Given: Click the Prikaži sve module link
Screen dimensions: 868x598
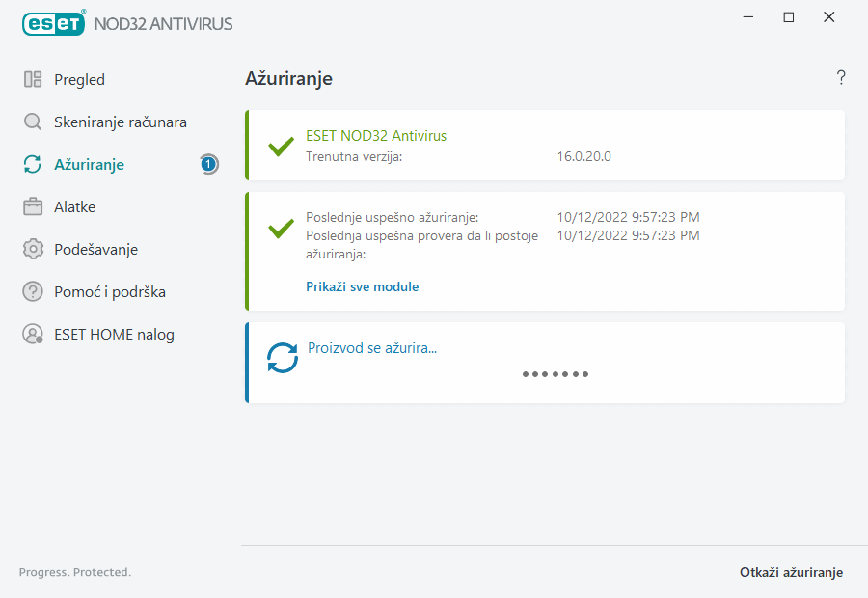Looking at the screenshot, I should (x=362, y=286).
